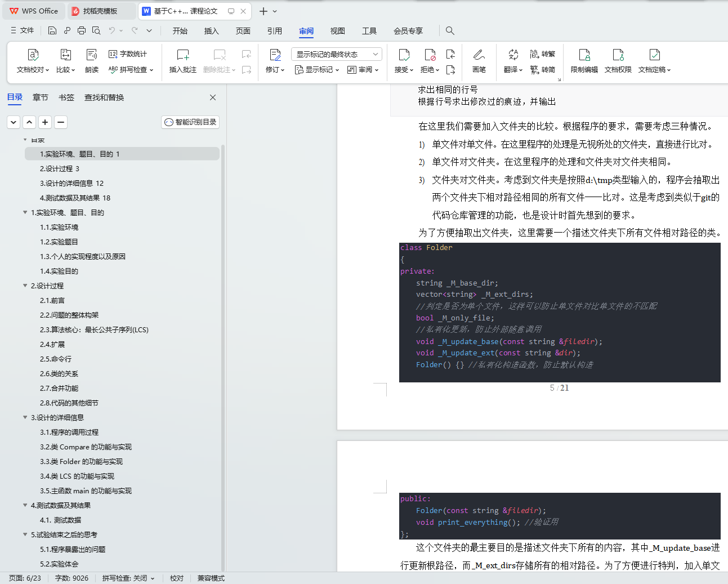Open the search magnifier beside 会员专享
Screen dimensions: 728x584
450,30
